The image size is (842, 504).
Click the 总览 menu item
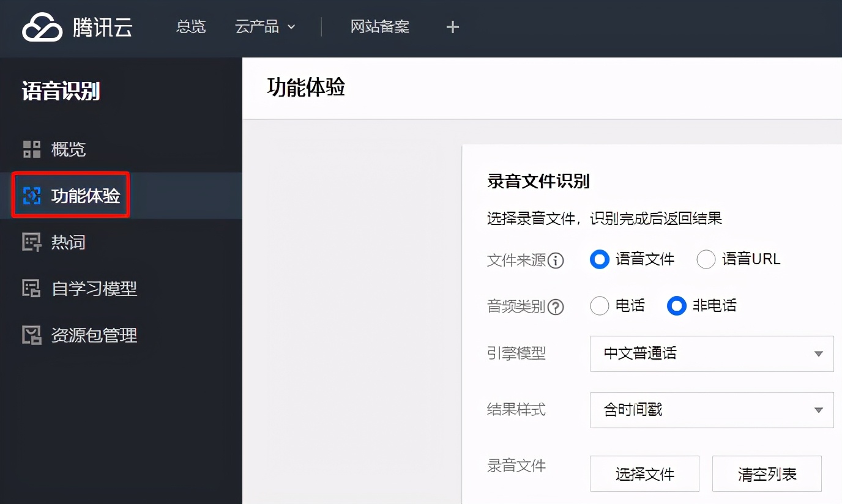[x=190, y=26]
